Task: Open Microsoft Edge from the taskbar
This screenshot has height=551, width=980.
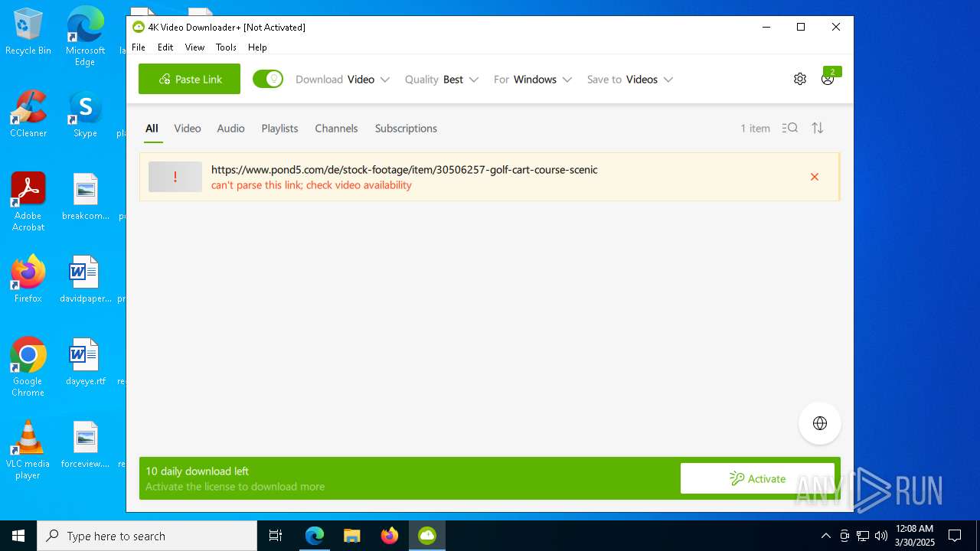Action: [315, 536]
